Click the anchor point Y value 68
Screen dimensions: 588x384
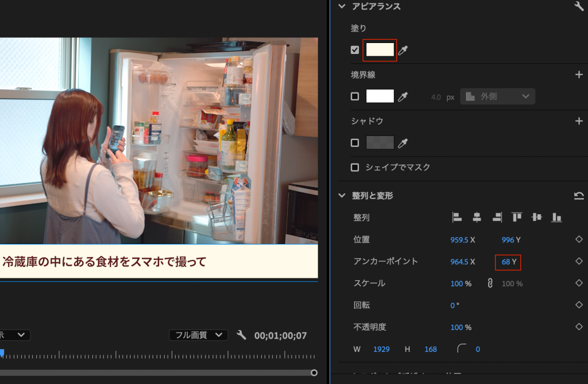tap(505, 262)
